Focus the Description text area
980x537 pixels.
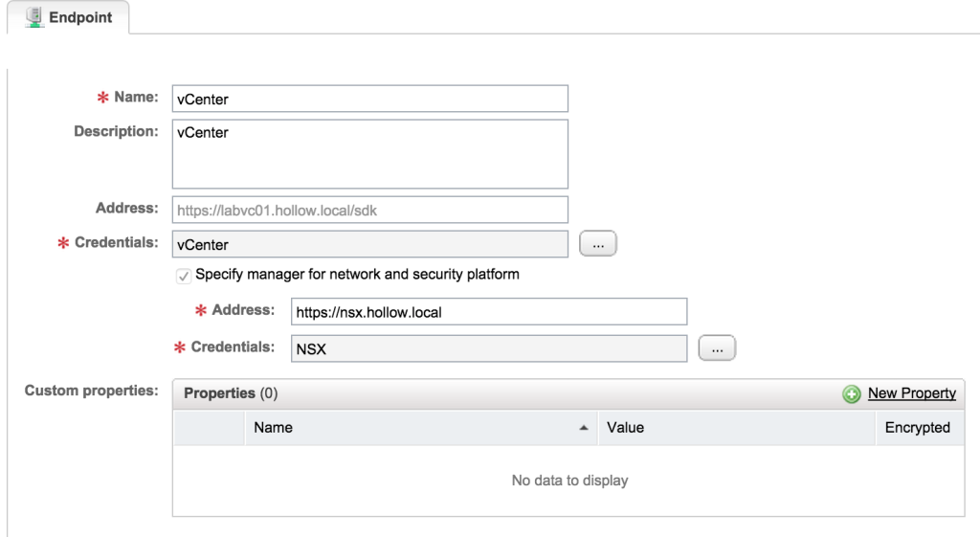coord(369,153)
